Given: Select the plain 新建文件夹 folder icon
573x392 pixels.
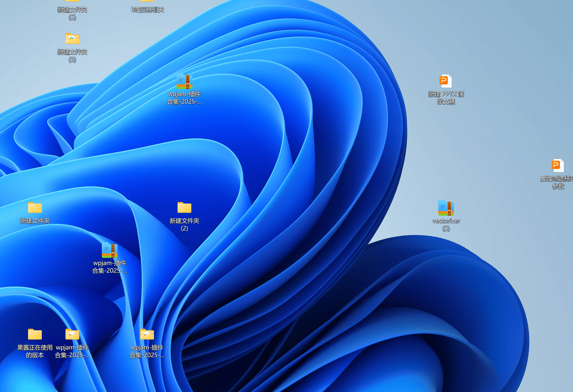Looking at the screenshot, I should tap(35, 207).
